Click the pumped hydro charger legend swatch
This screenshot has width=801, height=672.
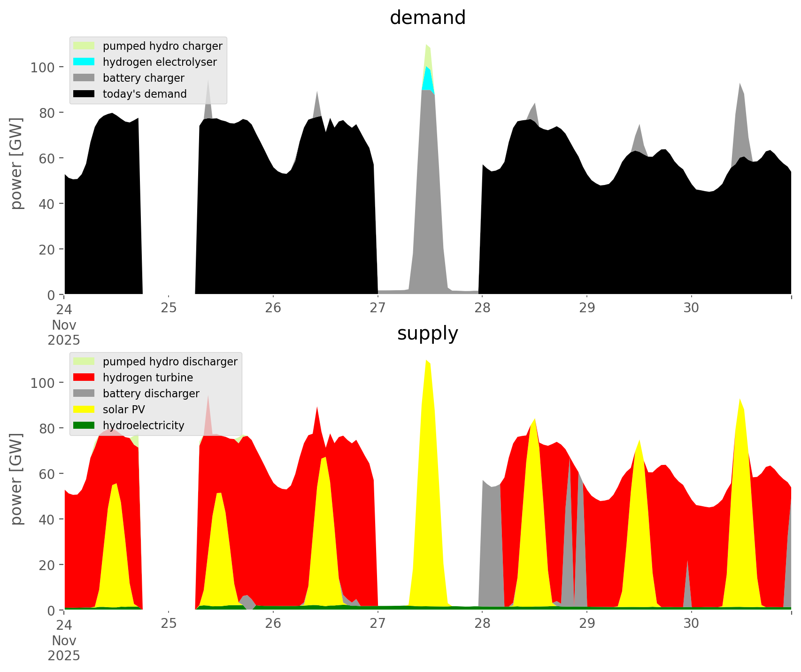coord(84,46)
